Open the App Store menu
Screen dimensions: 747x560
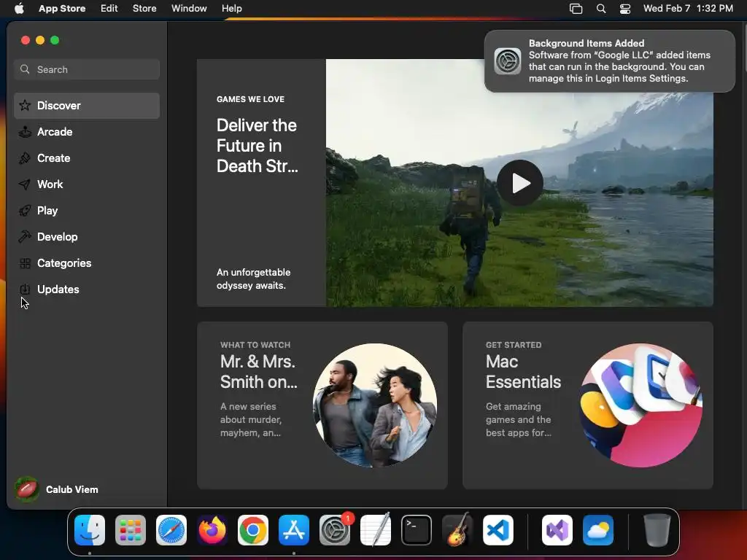click(62, 9)
